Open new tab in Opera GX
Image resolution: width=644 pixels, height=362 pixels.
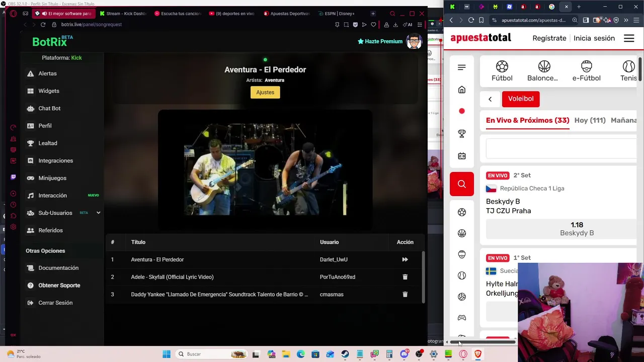pos(373,14)
